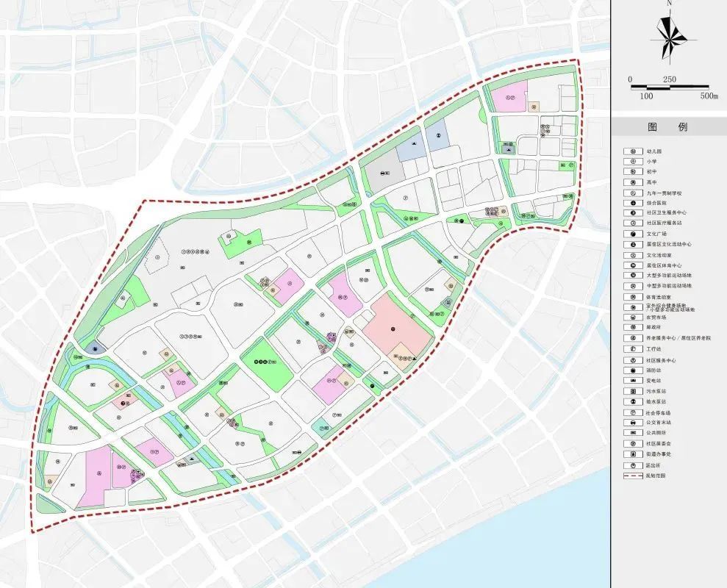
Task: Select the 公共厕所 public toilet legend icon
Action: click(x=633, y=433)
